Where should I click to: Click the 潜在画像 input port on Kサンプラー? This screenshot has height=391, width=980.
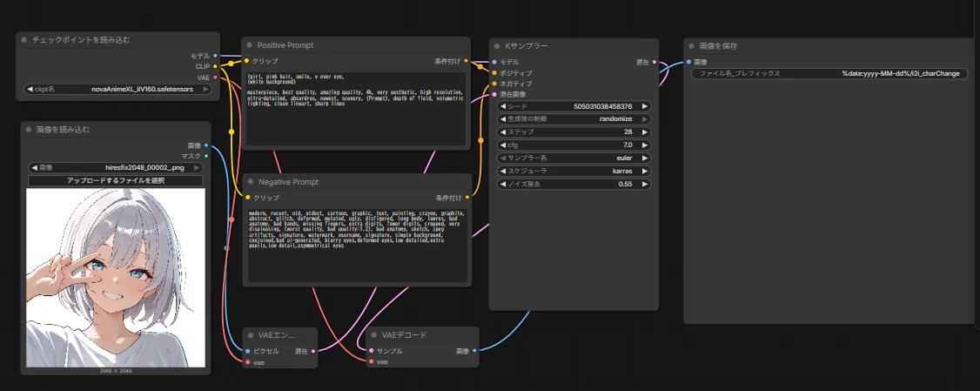(x=494, y=94)
